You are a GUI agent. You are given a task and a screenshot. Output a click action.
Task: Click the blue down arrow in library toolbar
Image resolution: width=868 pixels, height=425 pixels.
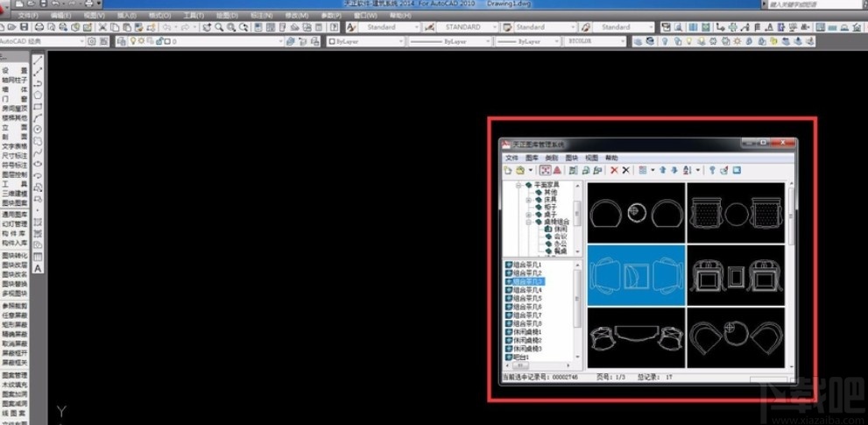point(674,170)
